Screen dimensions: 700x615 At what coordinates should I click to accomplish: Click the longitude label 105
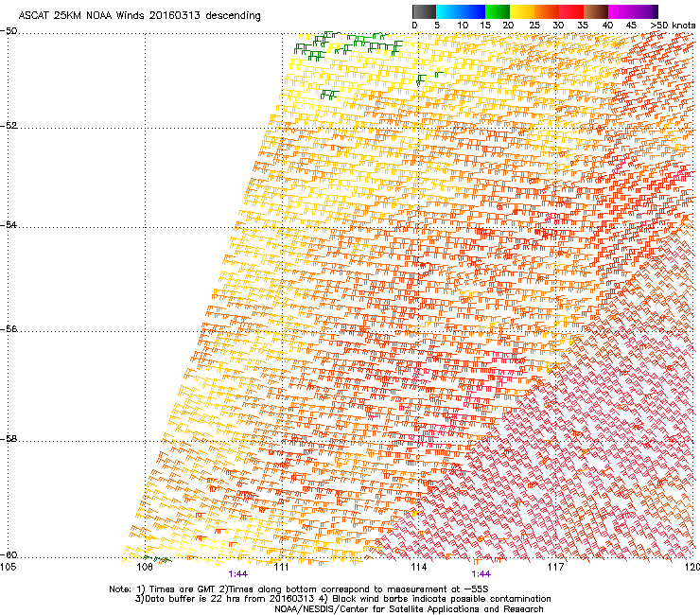8,567
